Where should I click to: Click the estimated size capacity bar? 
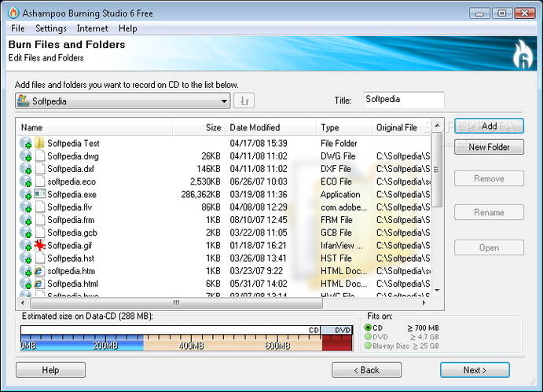[186, 340]
